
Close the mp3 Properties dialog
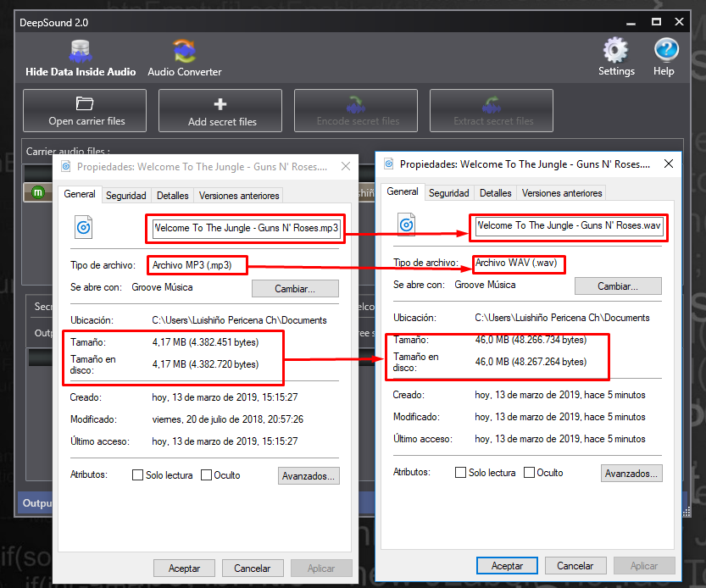346,167
